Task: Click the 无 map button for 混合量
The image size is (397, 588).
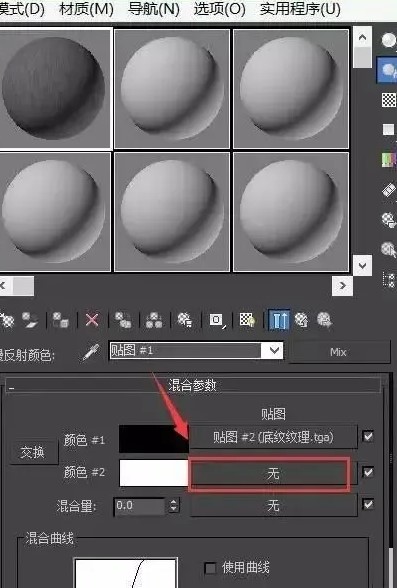Action: pos(273,506)
